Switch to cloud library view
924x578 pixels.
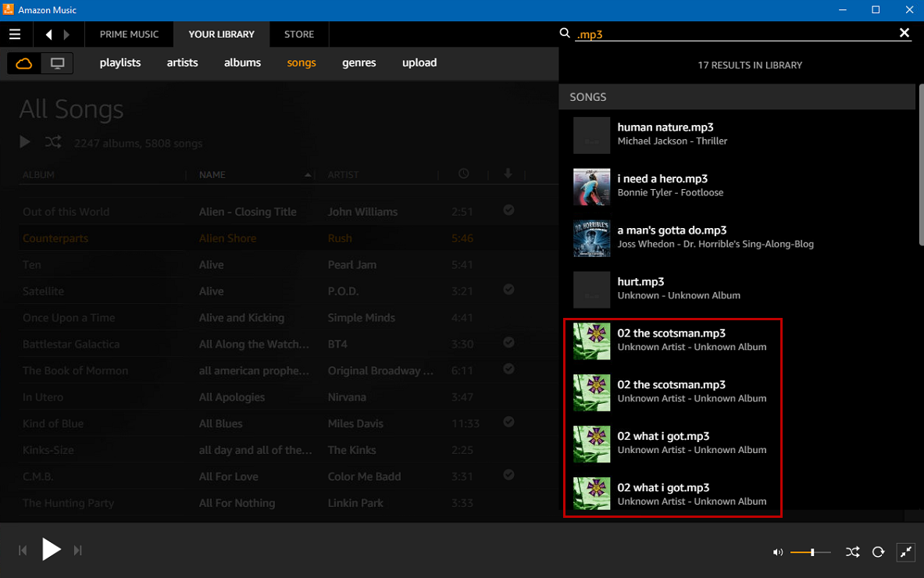click(24, 63)
